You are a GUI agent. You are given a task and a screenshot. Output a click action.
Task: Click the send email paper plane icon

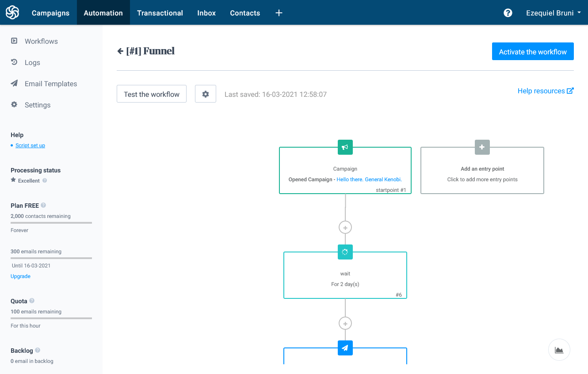(345, 348)
